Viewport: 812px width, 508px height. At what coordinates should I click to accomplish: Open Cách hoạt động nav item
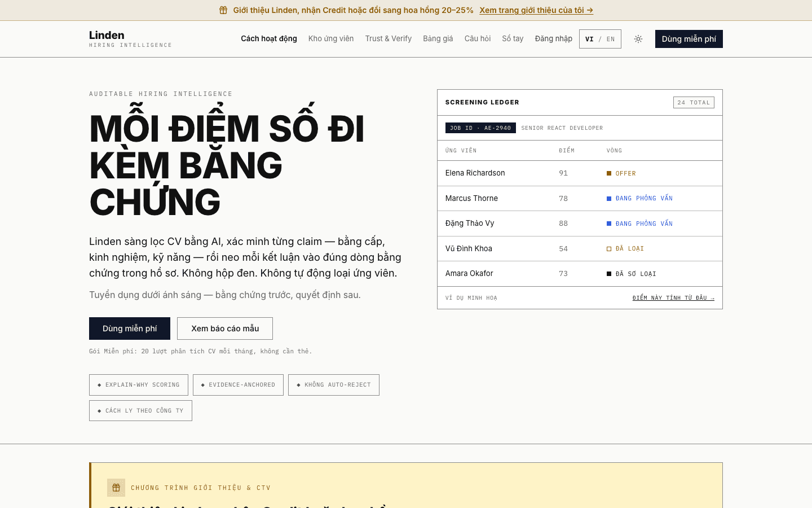click(x=269, y=39)
